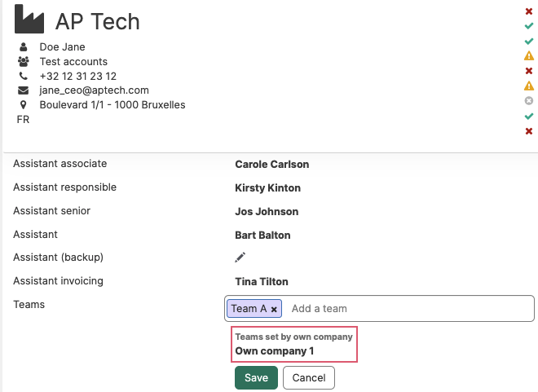Click the address Boulevard 1/1 - 1000 Bruxelles
The width and height of the screenshot is (538, 392).
pyautogui.click(x=112, y=105)
